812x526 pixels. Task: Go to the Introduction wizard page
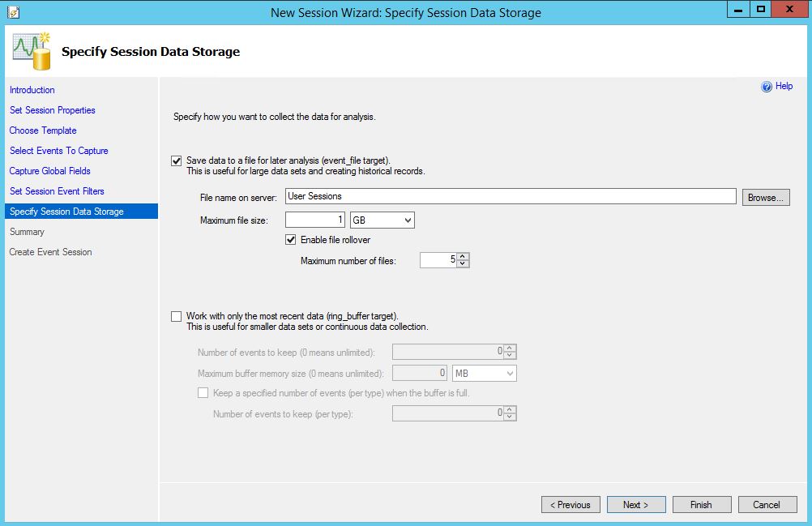click(32, 90)
